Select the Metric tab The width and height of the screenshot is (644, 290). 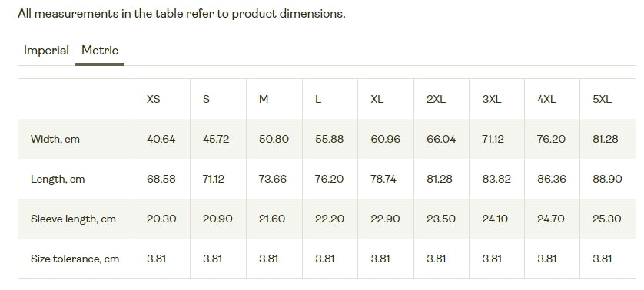pos(100,51)
